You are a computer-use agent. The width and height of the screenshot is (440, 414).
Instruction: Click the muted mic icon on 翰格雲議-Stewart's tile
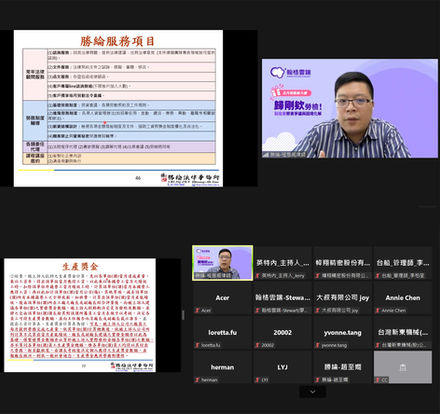(x=257, y=310)
